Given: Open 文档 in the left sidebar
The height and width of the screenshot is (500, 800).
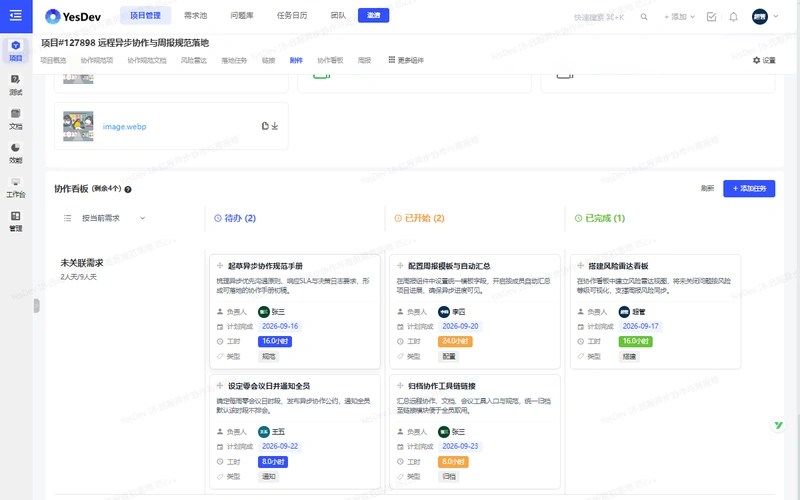Looking at the screenshot, I should [16, 119].
